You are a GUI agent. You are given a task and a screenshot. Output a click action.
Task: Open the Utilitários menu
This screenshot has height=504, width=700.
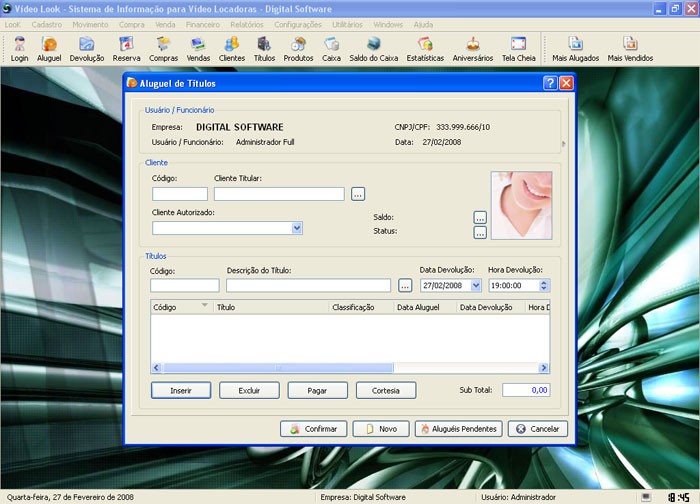(347, 25)
